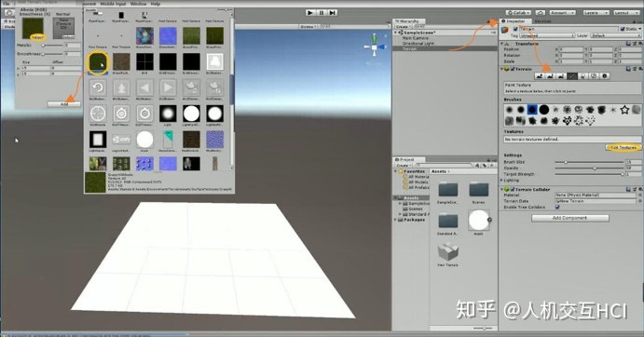This screenshot has height=337, width=644.
Task: Open the Mobile Input menu
Action: 114,4
